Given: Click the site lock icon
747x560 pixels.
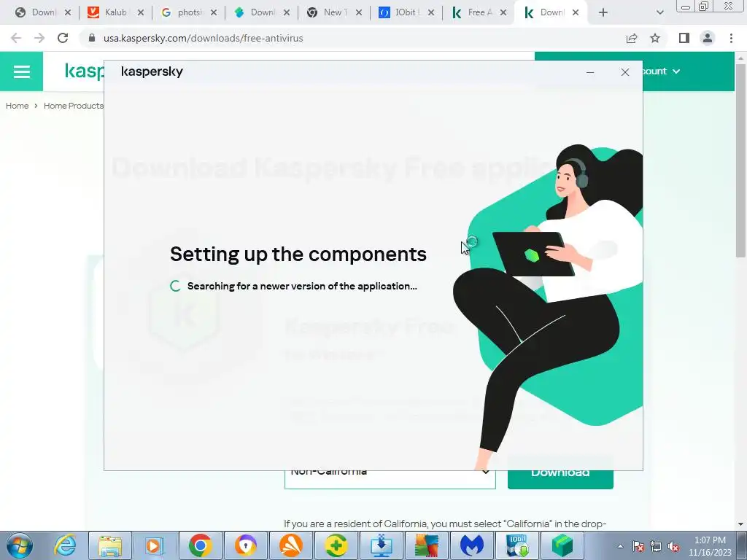Looking at the screenshot, I should (92, 38).
